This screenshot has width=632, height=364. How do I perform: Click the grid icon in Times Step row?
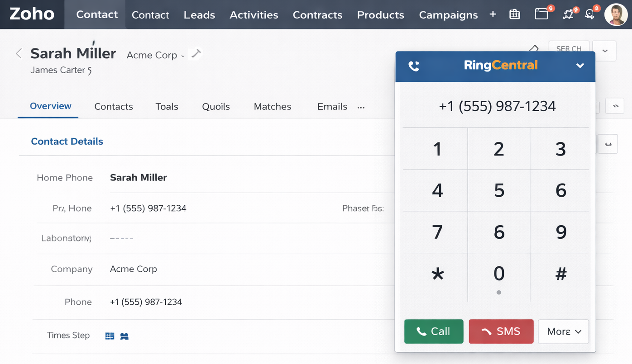(x=110, y=336)
